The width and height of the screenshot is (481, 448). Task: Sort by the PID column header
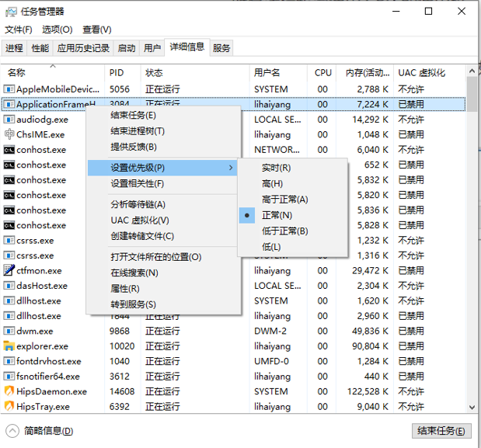point(123,73)
